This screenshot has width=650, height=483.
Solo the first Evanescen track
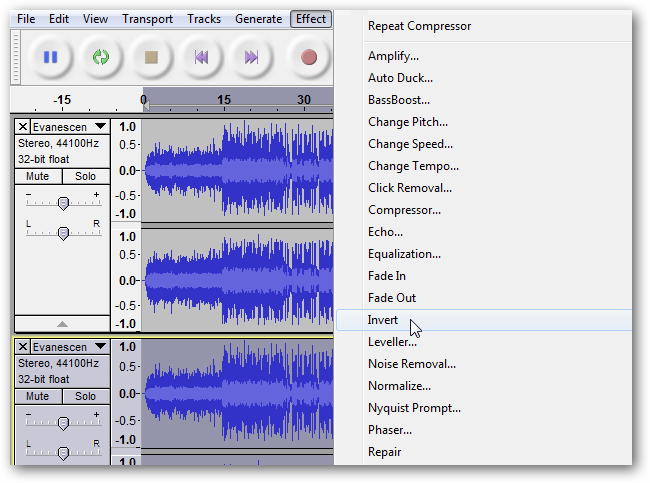[86, 176]
